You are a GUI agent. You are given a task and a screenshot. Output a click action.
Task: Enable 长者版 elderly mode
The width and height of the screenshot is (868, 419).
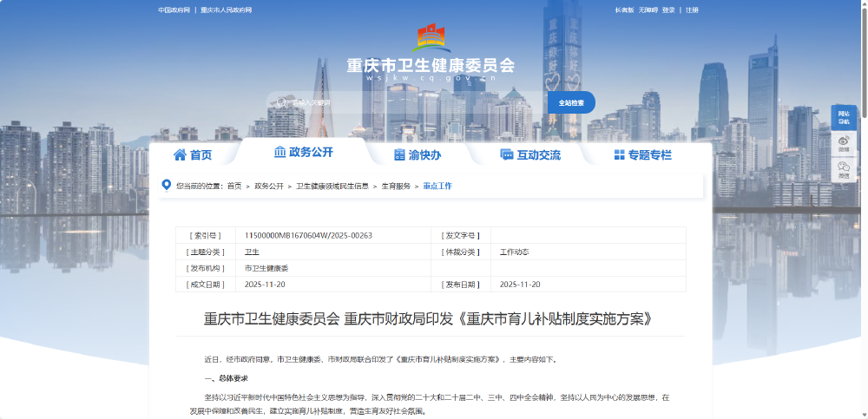tap(624, 10)
